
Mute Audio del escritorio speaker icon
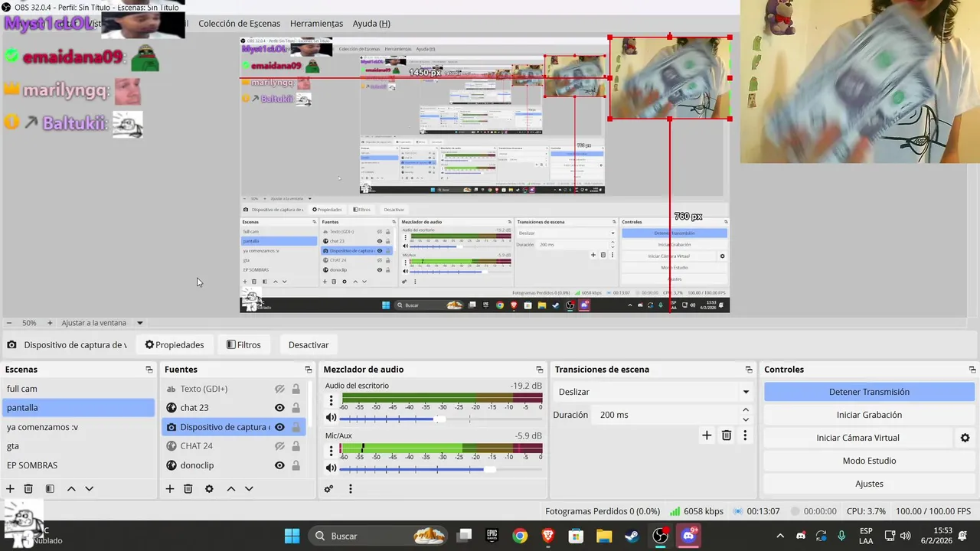pyautogui.click(x=331, y=418)
